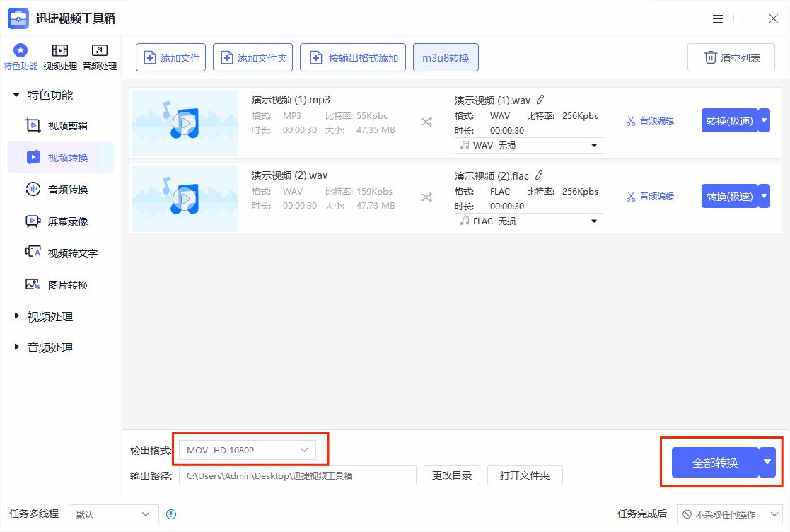The width and height of the screenshot is (790, 532).
Task: Collapse the 特色功能 sidebar section
Action: [16, 95]
